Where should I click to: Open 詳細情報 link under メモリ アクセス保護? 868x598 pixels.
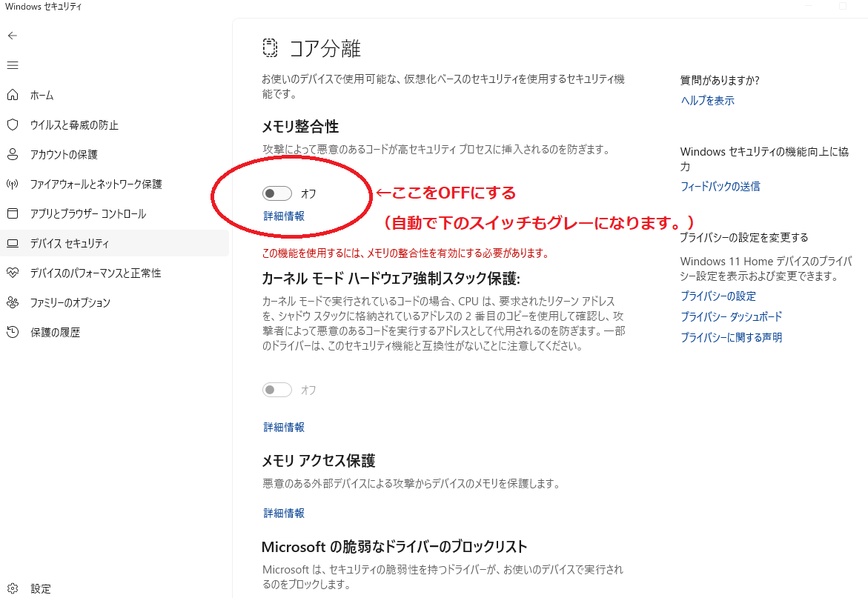(x=284, y=513)
